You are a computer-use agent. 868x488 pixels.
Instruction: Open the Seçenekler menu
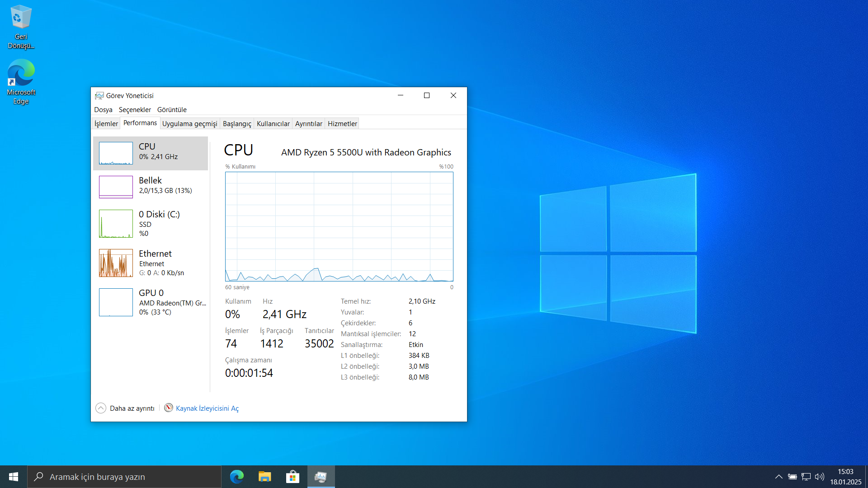[135, 109]
